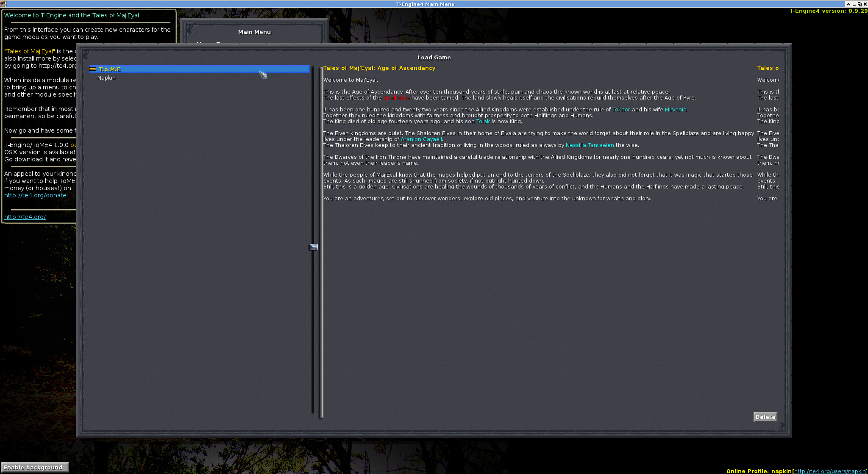The height and width of the screenshot is (474, 868).
Task: Click the Toknor name in the story
Action: 621,110
